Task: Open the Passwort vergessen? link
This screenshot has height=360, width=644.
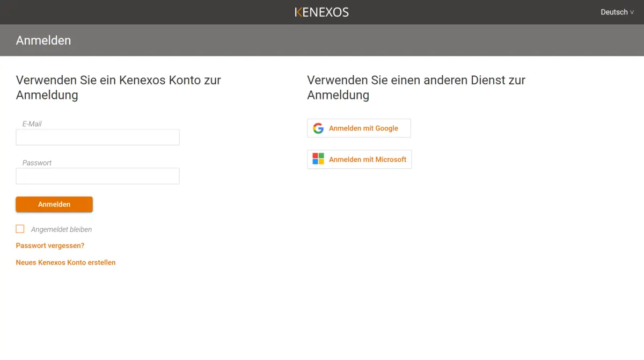Action: [x=50, y=246]
